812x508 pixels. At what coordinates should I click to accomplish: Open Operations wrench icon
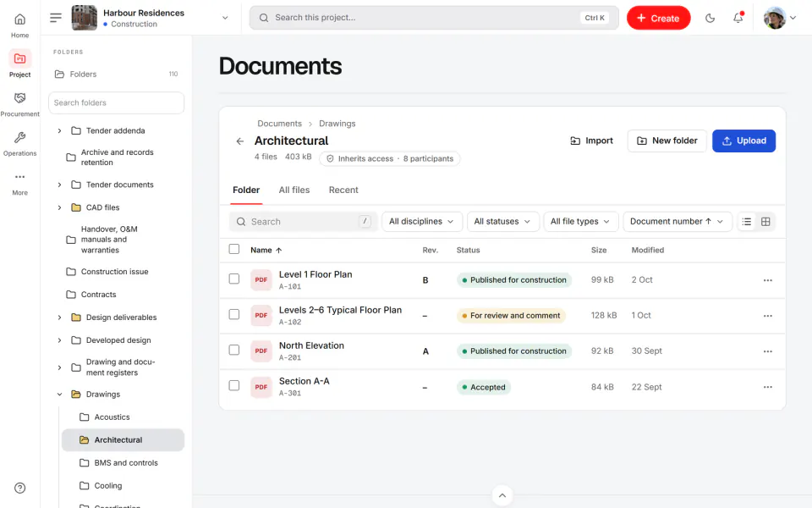(19, 137)
